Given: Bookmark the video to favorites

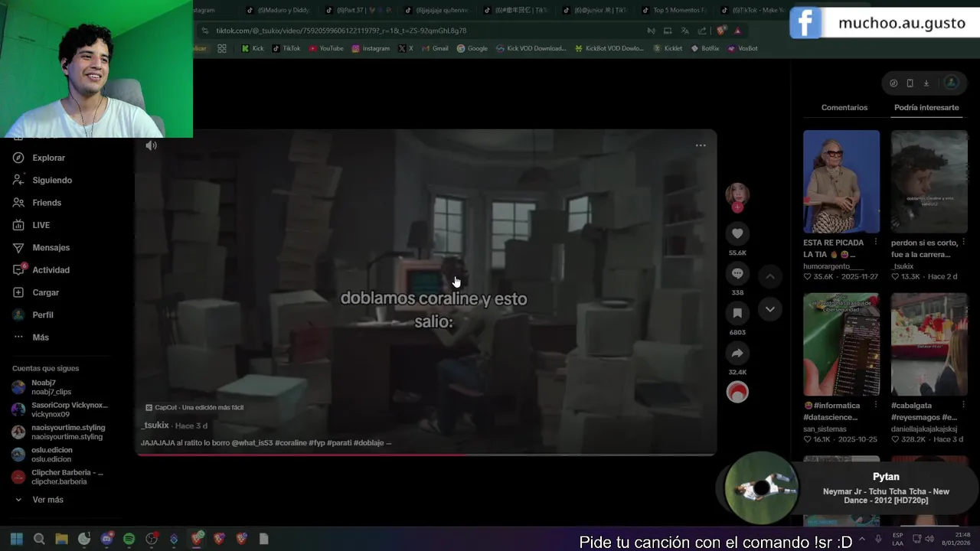Looking at the screenshot, I should coord(737,313).
